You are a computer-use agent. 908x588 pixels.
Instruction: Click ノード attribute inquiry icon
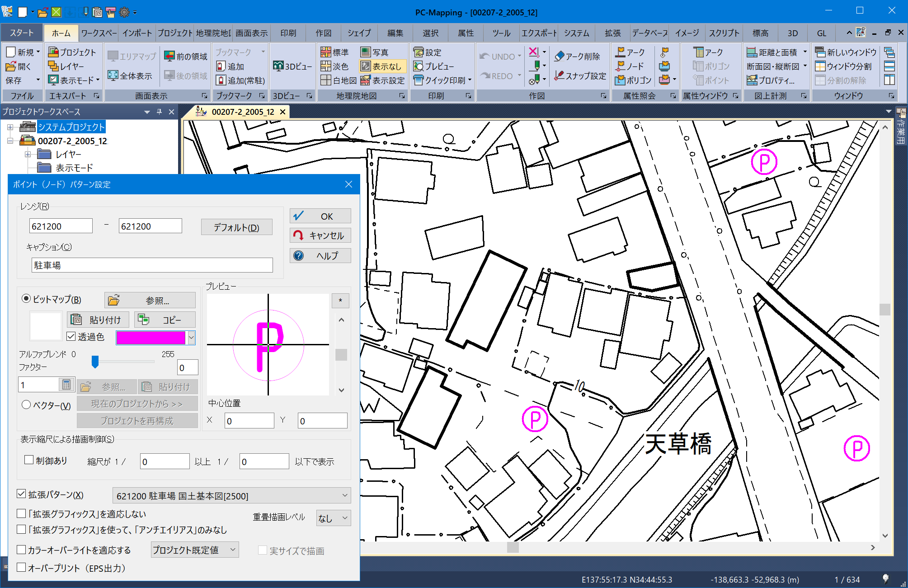(630, 66)
